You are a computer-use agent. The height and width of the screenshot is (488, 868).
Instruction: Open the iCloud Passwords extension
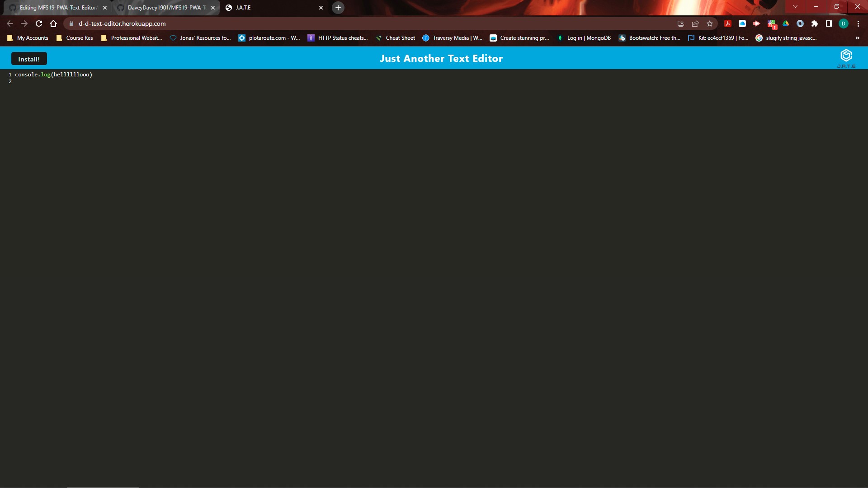pos(742,23)
